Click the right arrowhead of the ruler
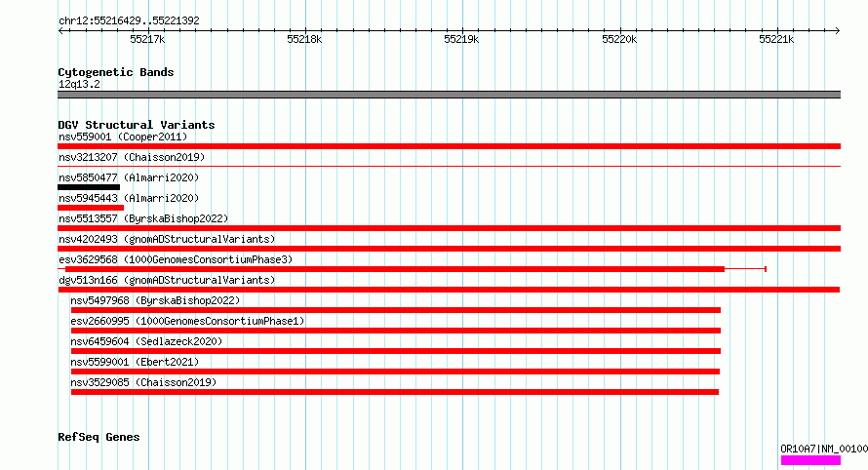 (837, 31)
